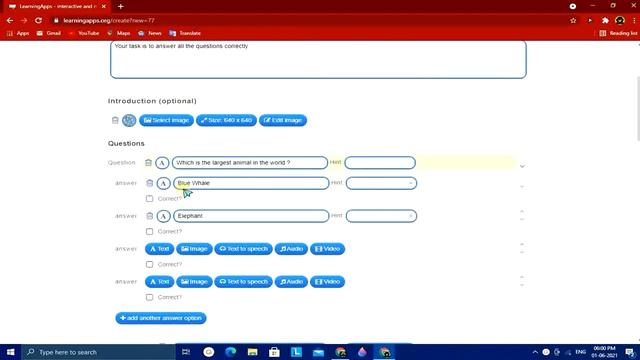Show hidden system tray icons chevron
640x360 pixels.
535,352
